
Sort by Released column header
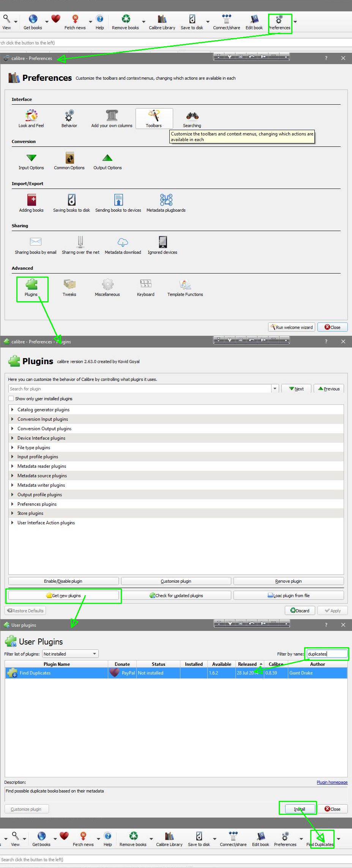(249, 664)
